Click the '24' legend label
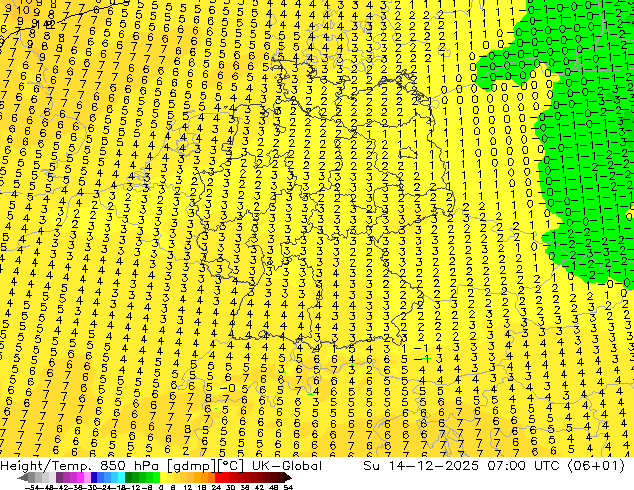 coord(216,487)
